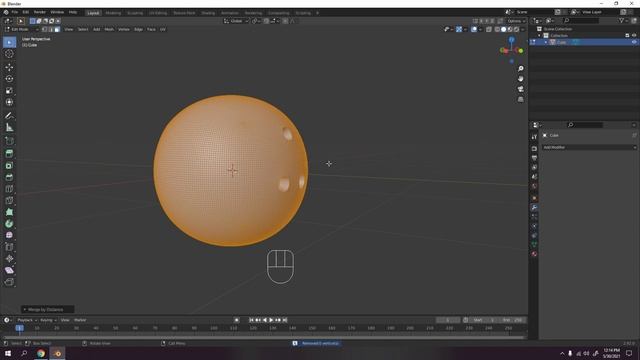Enable vertex select mode
This screenshot has height=360, width=640.
[x=44, y=29]
